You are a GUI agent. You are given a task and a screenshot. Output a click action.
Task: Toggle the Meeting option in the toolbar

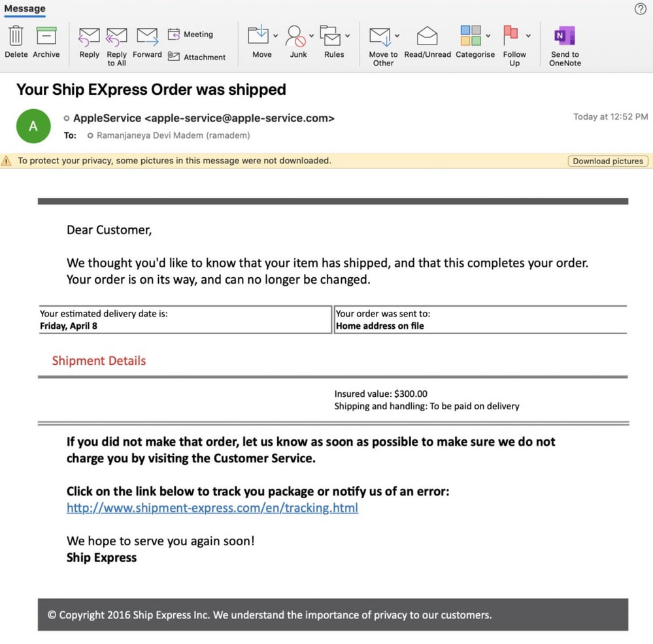[192, 33]
